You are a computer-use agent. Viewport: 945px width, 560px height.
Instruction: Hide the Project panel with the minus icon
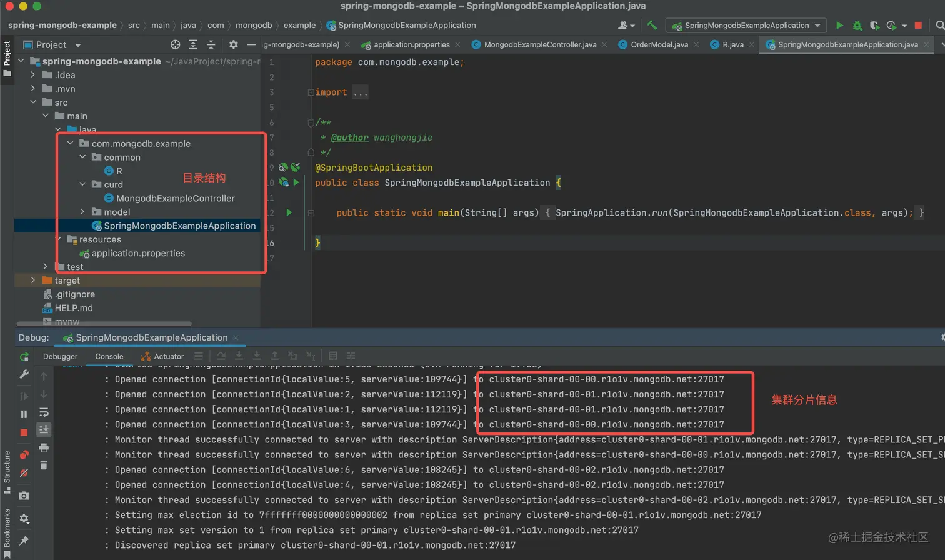pyautogui.click(x=251, y=45)
